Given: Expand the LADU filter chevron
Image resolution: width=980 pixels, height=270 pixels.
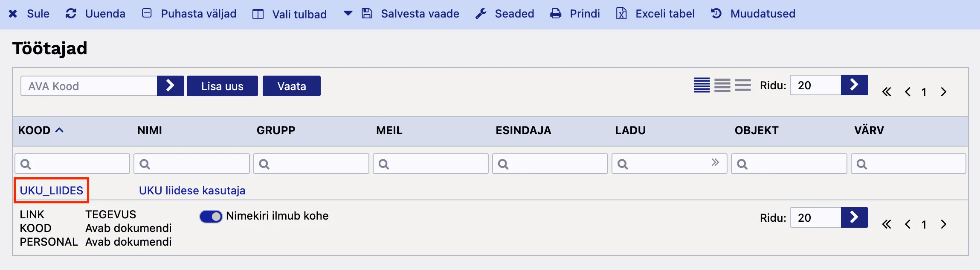Looking at the screenshot, I should coord(715,162).
